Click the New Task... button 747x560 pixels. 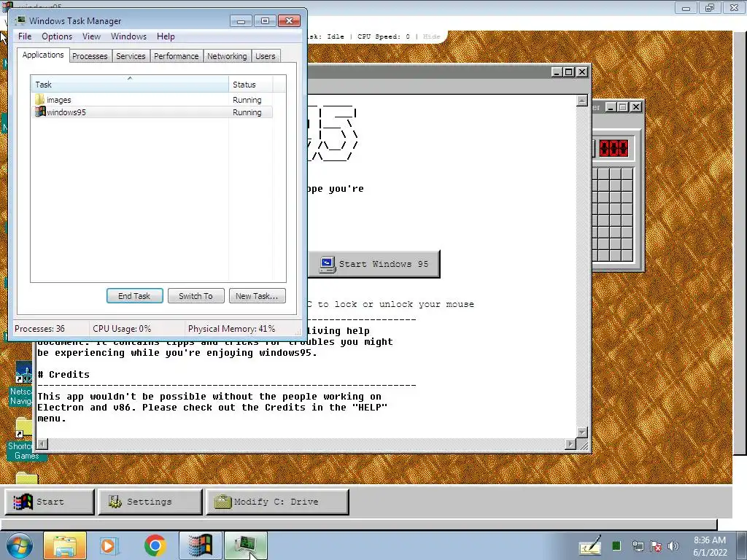[x=258, y=296]
